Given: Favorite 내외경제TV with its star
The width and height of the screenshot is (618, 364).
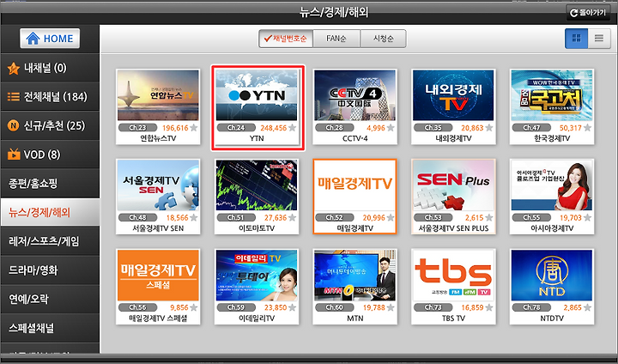Looking at the screenshot, I should (488, 128).
